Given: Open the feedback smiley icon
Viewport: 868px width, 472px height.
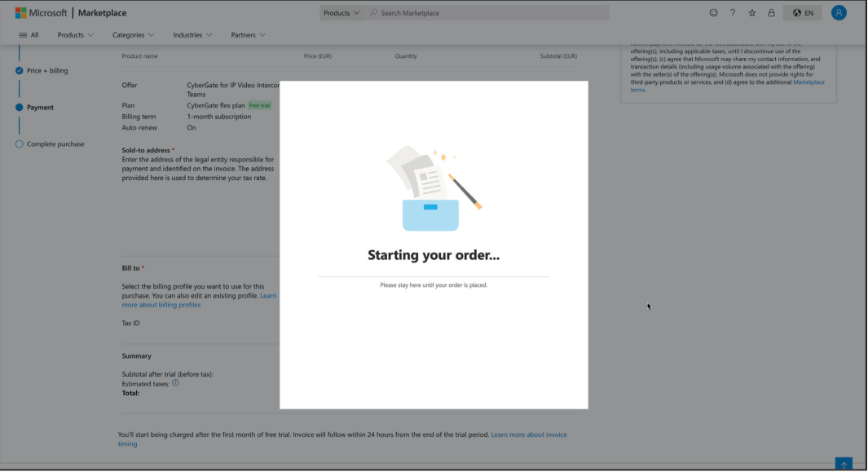Looking at the screenshot, I should [713, 13].
